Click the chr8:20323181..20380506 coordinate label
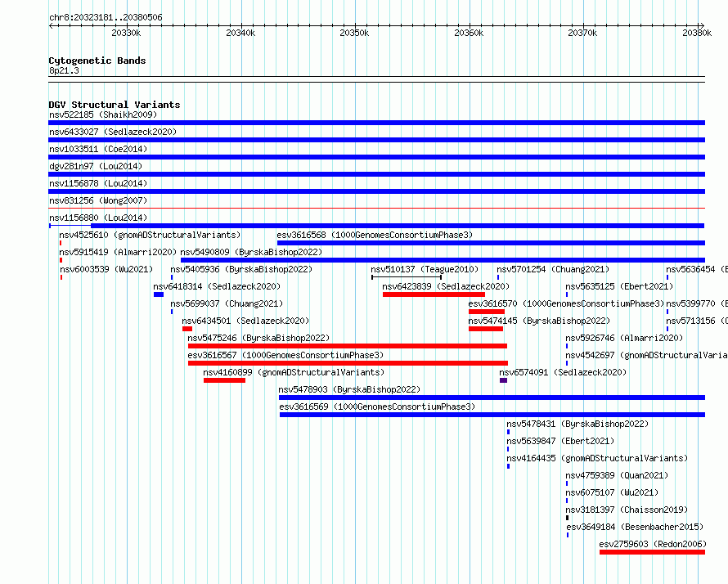Image resolution: width=728 pixels, height=584 pixels. (106, 18)
